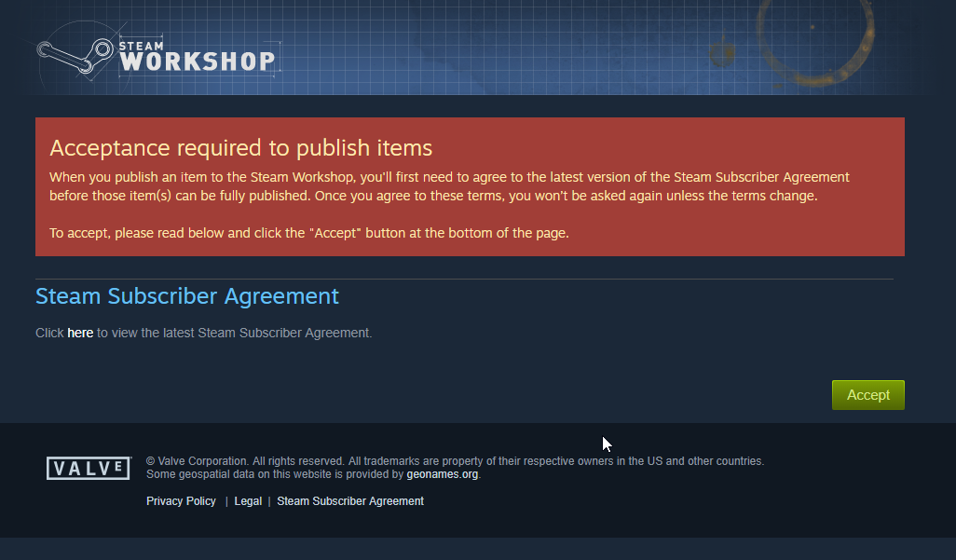This screenshot has height=560, width=956.
Task: Open the Legal footer link
Action: tap(248, 501)
